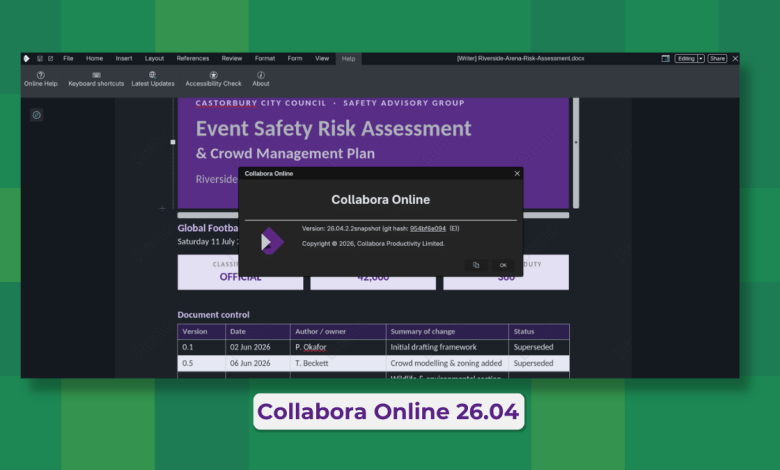Click the Share button

717,59
